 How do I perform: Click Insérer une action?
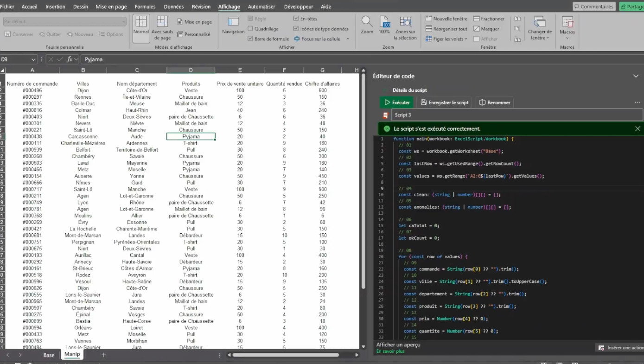pos(619,347)
